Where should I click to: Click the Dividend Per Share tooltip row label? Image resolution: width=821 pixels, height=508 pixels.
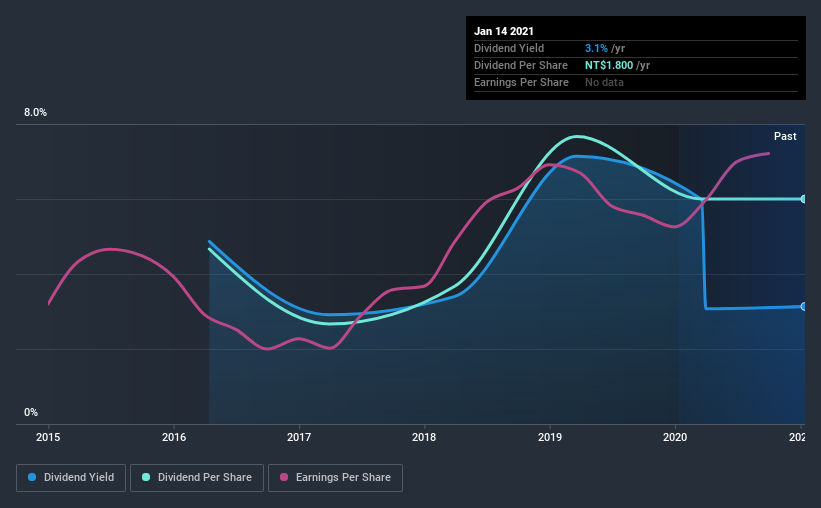520,65
